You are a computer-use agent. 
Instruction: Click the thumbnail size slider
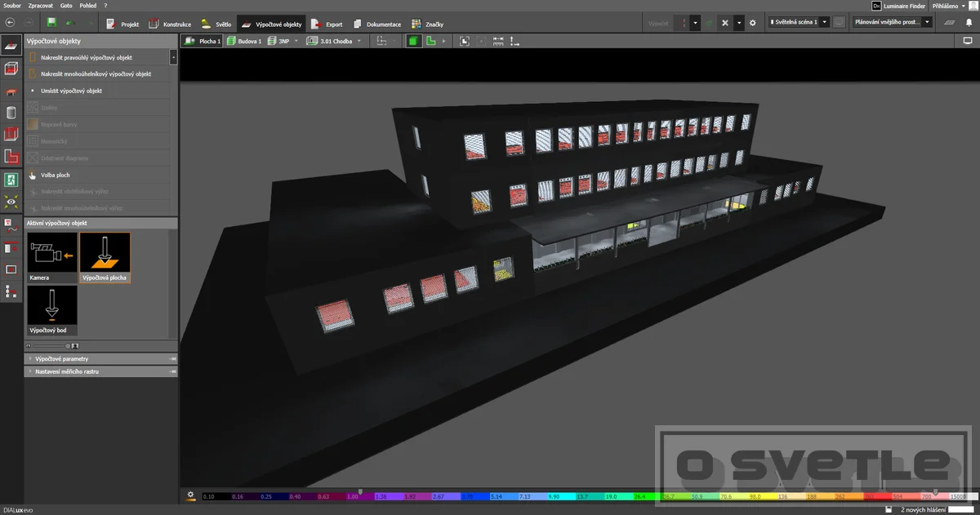coord(52,346)
